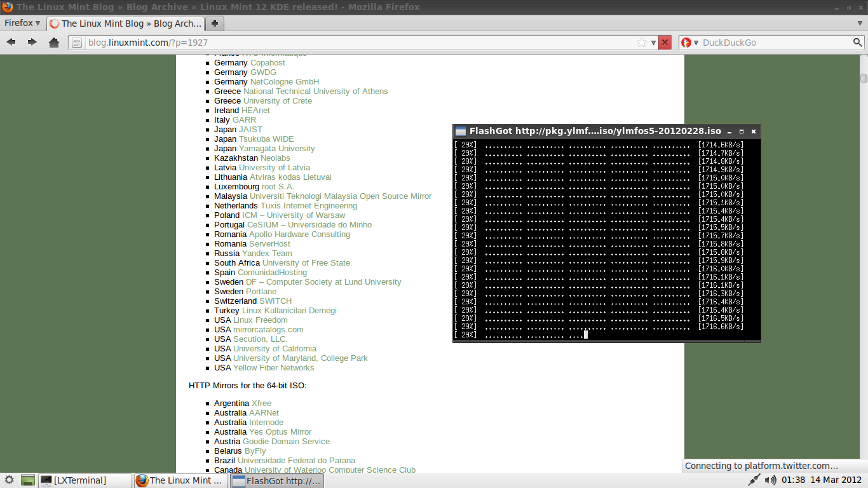Open Universiti Teknologi Malaysia mirror link
The height and width of the screenshot is (488, 868).
(x=341, y=196)
